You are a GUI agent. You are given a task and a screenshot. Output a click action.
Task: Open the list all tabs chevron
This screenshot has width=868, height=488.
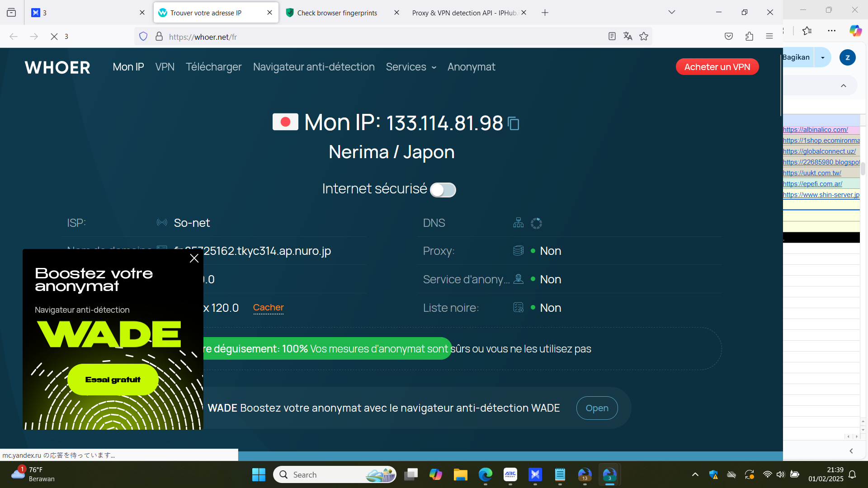(671, 12)
